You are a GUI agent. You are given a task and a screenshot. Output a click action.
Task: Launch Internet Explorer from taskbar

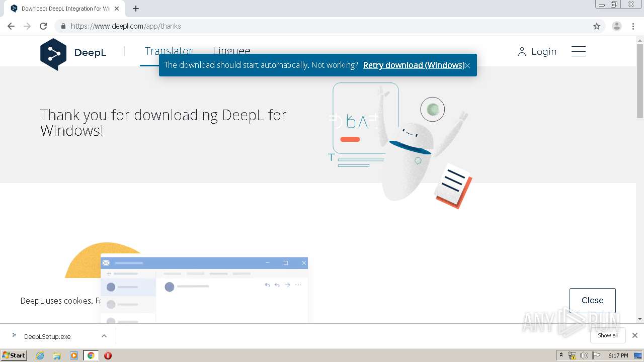coord(40,355)
